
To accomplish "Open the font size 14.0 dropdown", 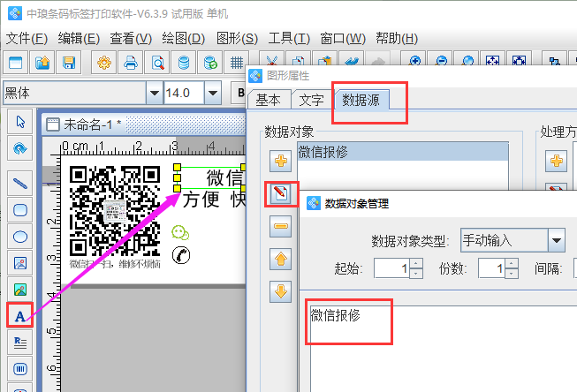I will tap(212, 93).
